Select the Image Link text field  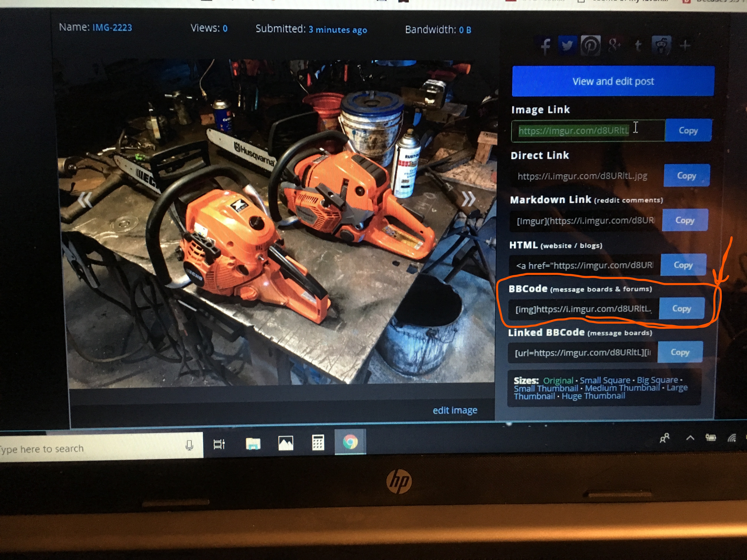click(x=588, y=131)
